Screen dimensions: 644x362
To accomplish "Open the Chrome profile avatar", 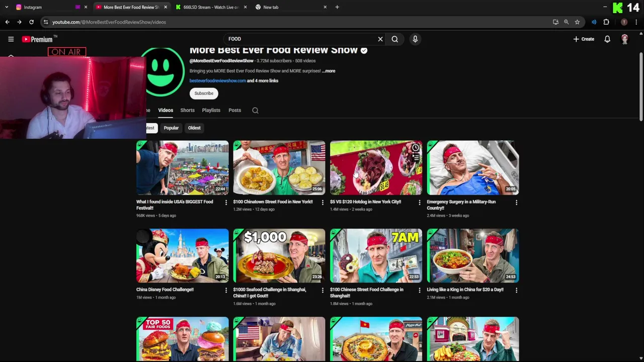I will pyautogui.click(x=624, y=22).
